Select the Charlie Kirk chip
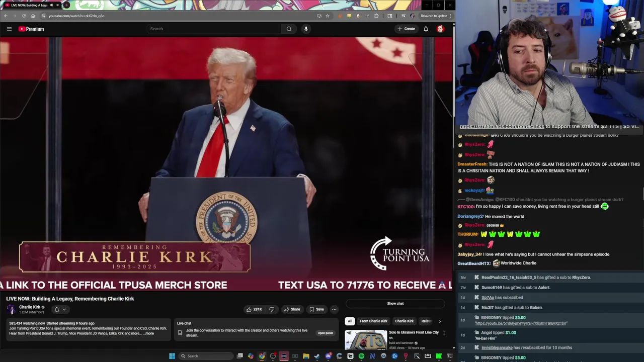644x362 pixels. pos(404,321)
